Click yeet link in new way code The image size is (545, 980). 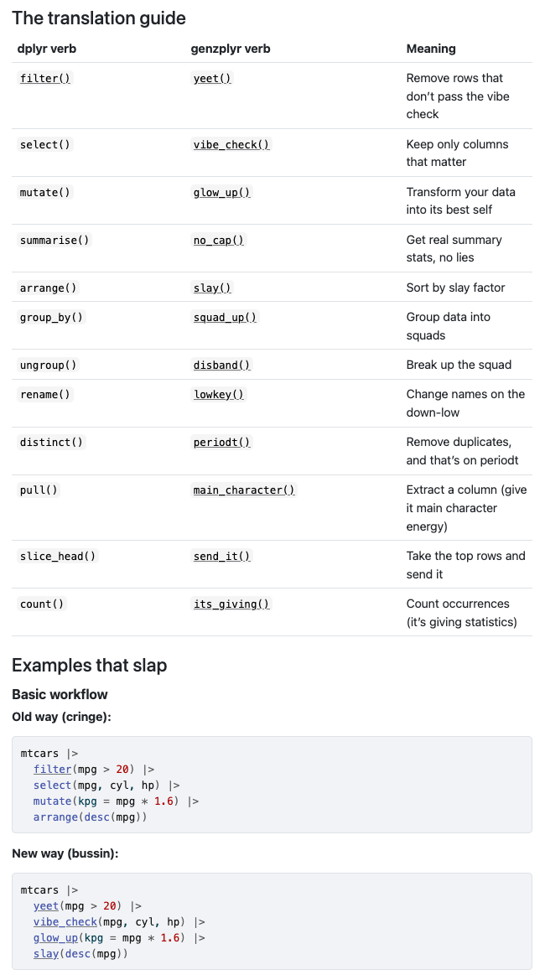46,906
